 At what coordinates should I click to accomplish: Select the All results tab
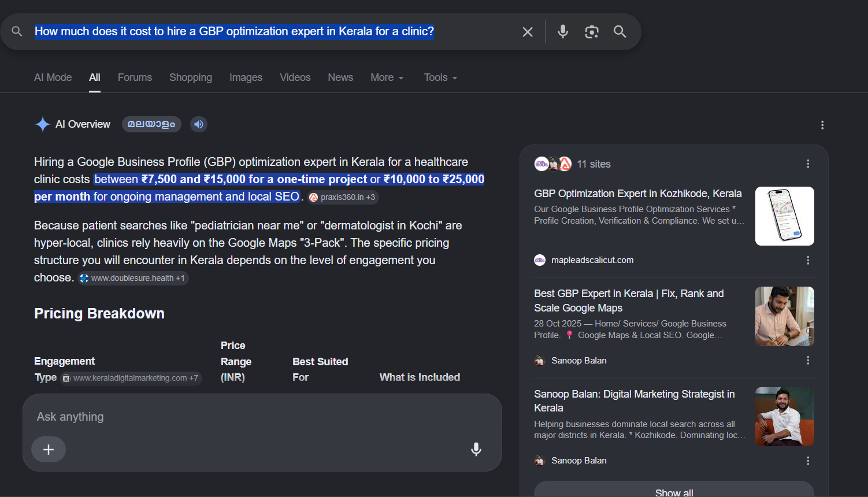point(95,77)
